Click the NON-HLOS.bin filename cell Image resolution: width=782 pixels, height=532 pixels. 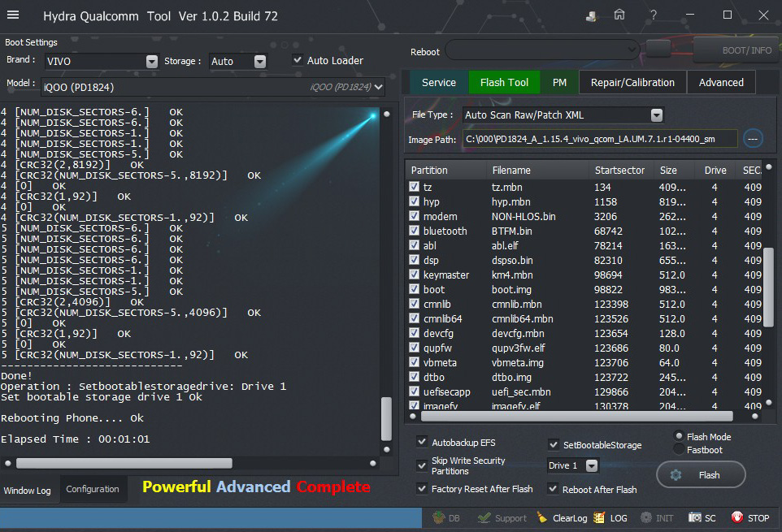(x=524, y=216)
